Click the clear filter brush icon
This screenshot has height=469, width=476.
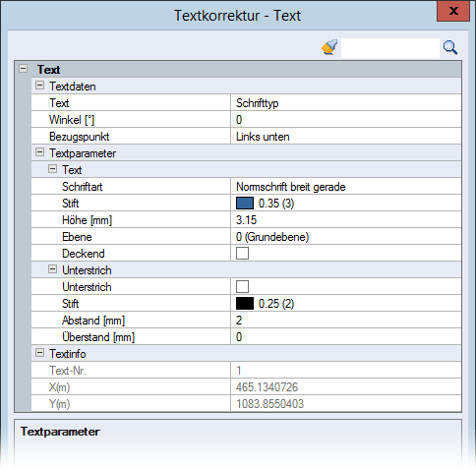(329, 47)
